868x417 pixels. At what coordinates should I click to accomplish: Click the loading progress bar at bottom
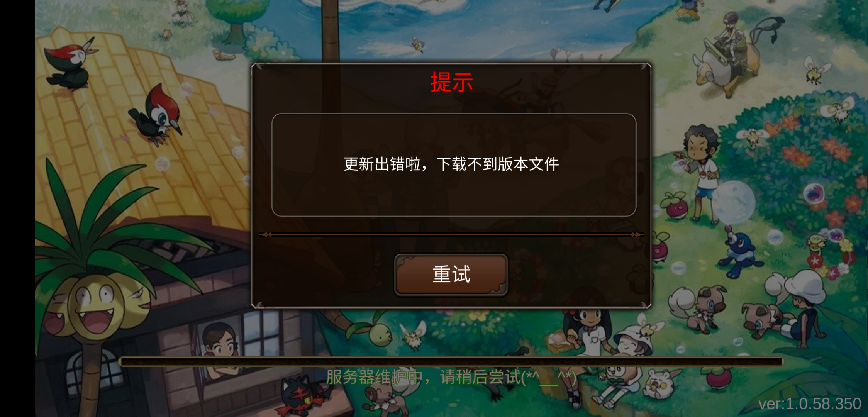451,362
